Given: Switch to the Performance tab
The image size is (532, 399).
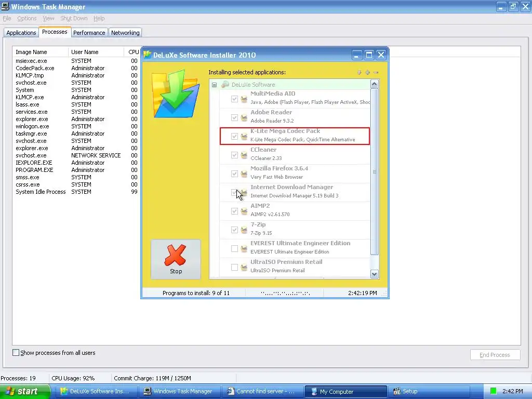Looking at the screenshot, I should [89, 33].
